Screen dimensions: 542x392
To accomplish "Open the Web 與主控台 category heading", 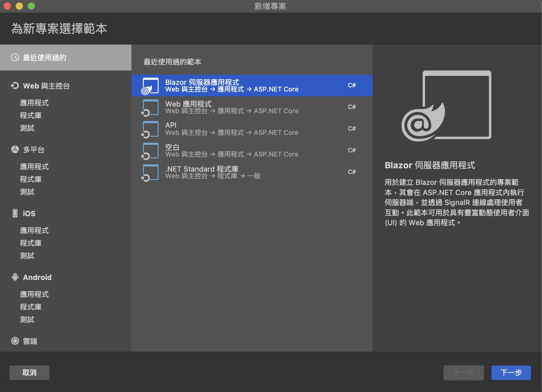I will click(46, 86).
